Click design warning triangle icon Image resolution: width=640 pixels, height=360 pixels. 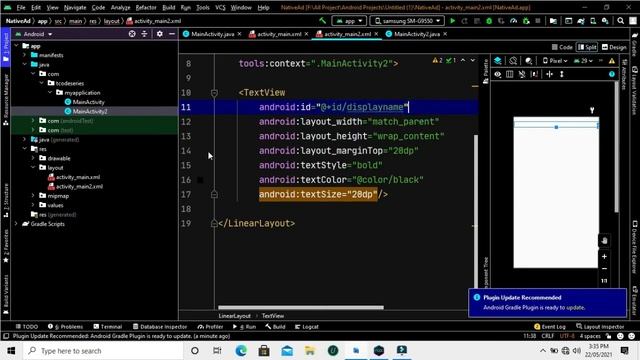coord(612,61)
